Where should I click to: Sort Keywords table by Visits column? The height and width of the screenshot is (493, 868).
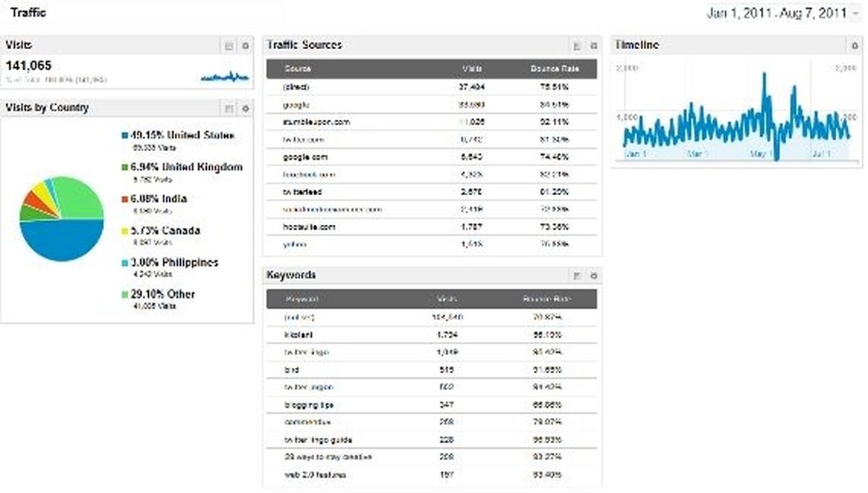446,299
